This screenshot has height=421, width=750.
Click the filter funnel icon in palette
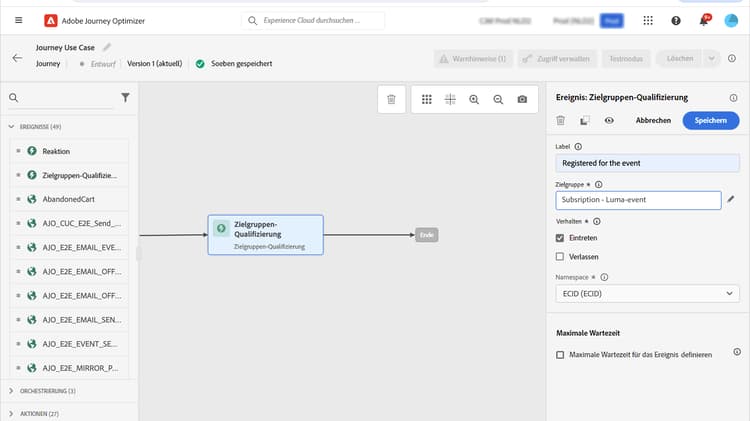click(x=125, y=98)
